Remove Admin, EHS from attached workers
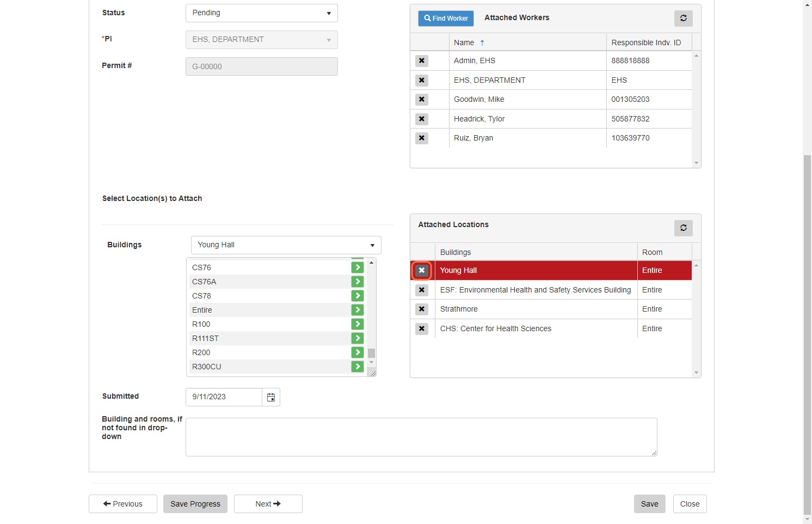The image size is (812, 524). (422, 61)
